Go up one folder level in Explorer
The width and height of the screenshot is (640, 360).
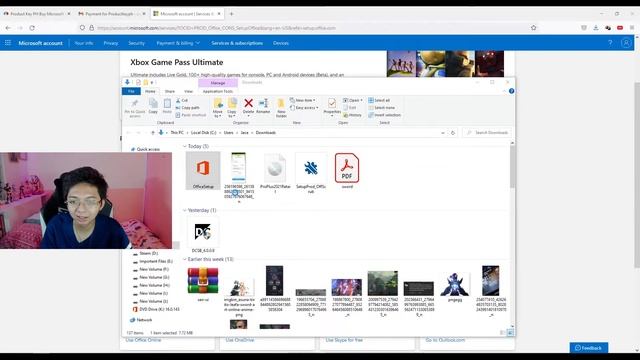[153, 133]
